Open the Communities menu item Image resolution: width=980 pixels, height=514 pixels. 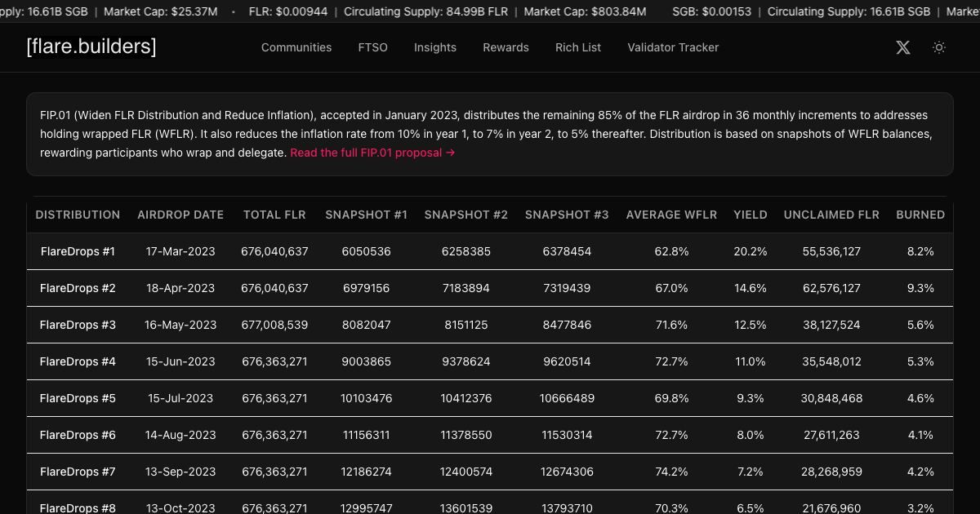click(x=296, y=47)
